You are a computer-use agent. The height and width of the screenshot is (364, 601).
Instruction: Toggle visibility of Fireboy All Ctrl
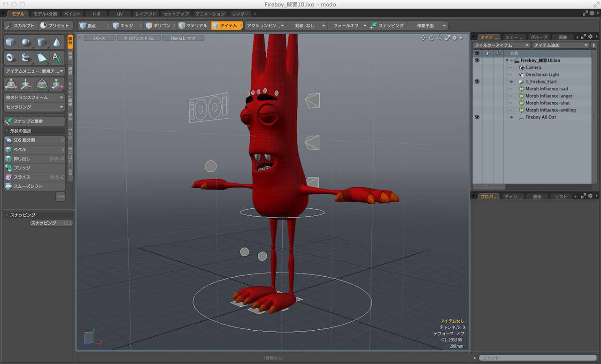coord(477,117)
